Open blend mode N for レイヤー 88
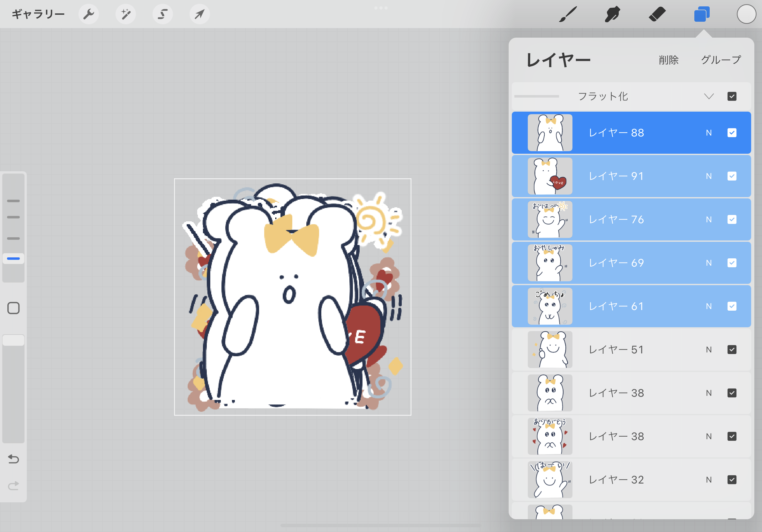Screen dimensions: 762x532 (709, 133)
